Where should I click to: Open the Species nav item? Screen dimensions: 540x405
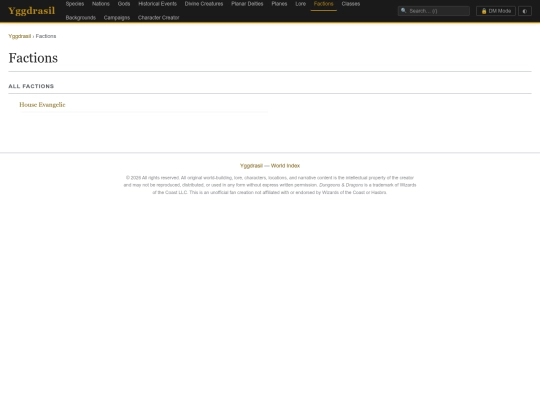[75, 4]
